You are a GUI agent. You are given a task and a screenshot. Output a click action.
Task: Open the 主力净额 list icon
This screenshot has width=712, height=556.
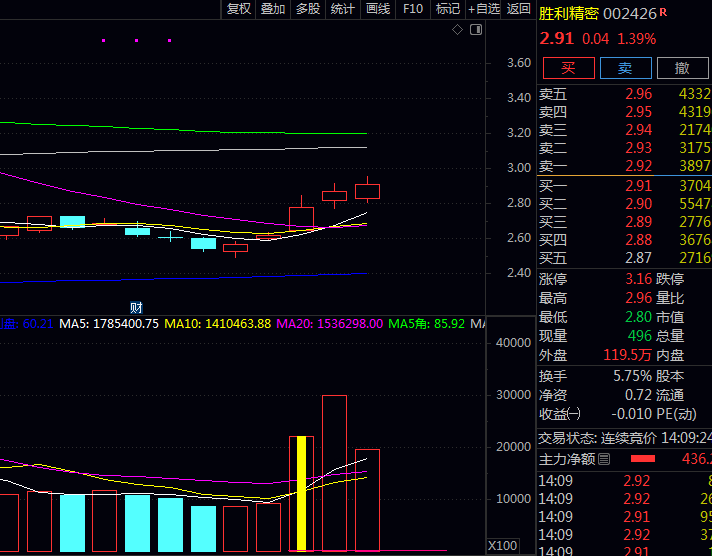click(x=604, y=459)
